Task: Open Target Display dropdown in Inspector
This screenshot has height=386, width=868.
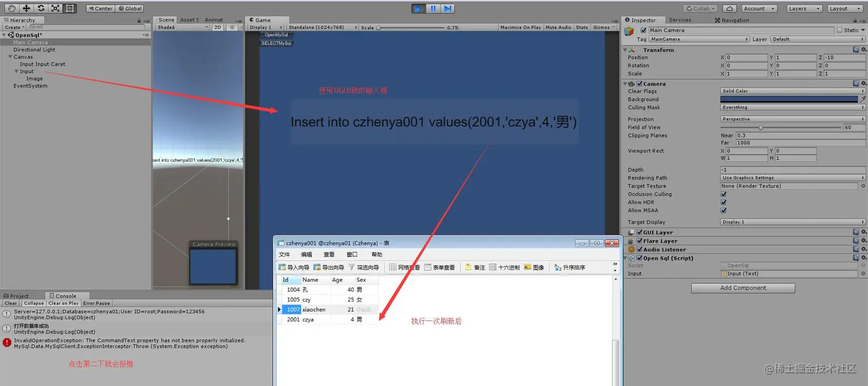Action: 793,222
